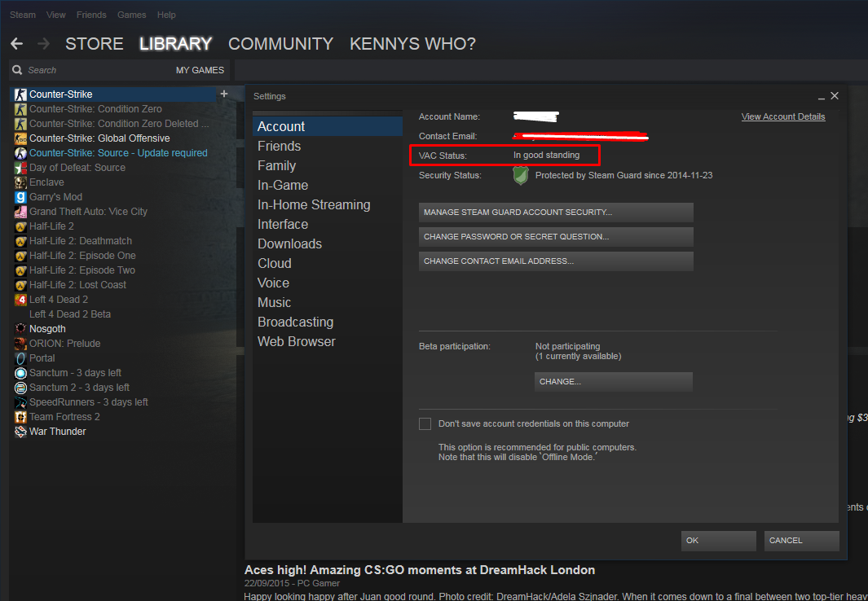Minimize the Settings dialog

pyautogui.click(x=822, y=97)
